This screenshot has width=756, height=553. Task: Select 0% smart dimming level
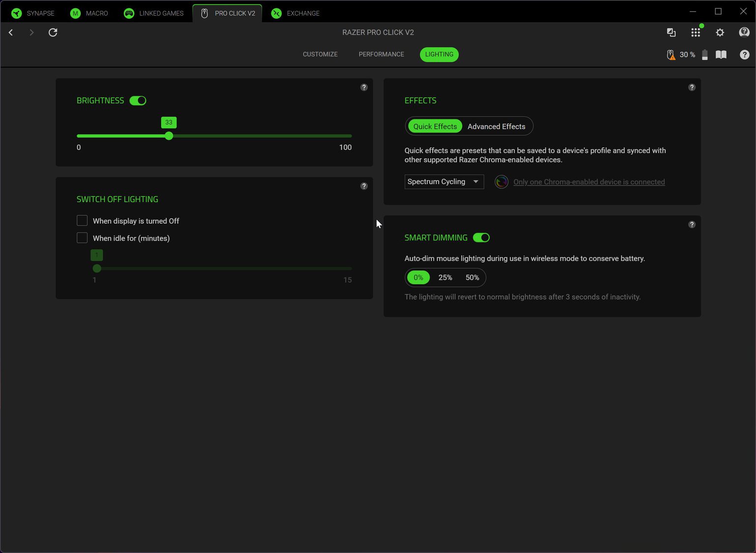coord(418,278)
